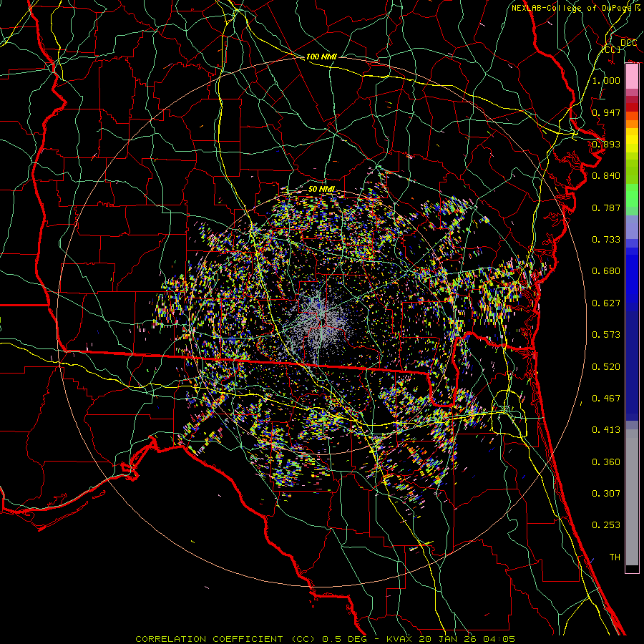The height and width of the screenshot is (644, 644).
Task: Click the 0.573 legend value
Action: tap(606, 335)
